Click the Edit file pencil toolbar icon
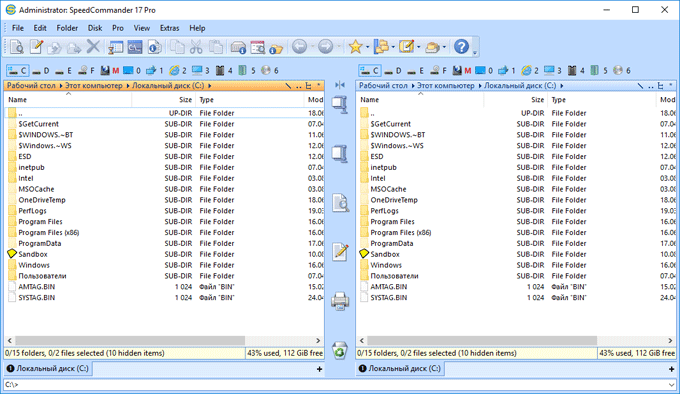 (x=36, y=46)
